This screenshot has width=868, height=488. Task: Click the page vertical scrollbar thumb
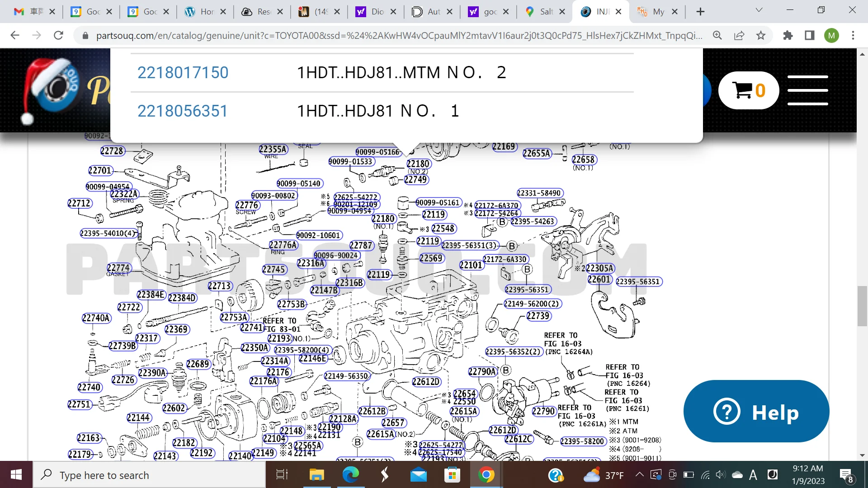862,305
